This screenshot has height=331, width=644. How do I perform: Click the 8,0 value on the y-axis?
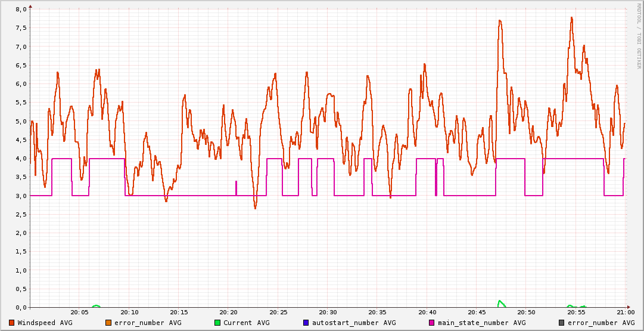coord(20,10)
